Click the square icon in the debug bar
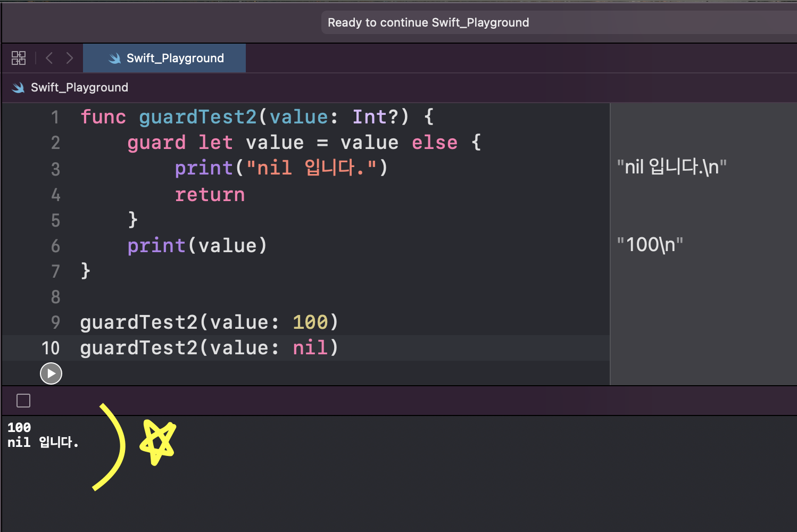Viewport: 797px width, 532px height. (x=23, y=401)
